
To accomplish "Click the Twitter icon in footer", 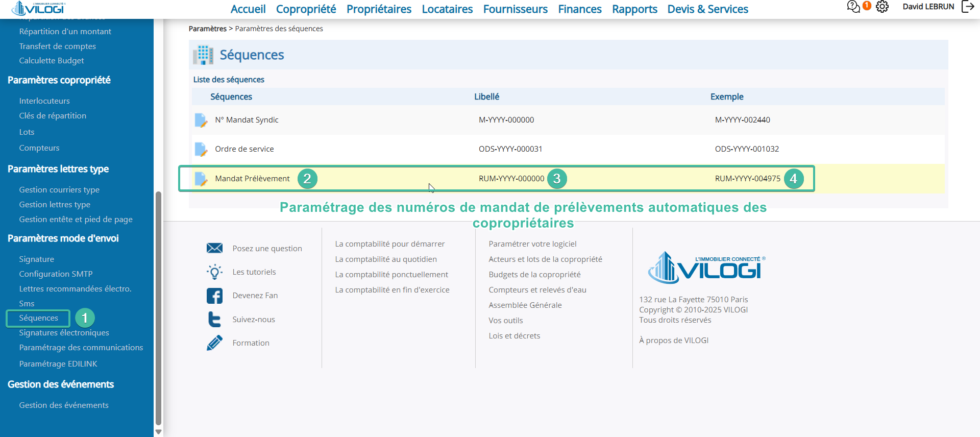I will 214,319.
